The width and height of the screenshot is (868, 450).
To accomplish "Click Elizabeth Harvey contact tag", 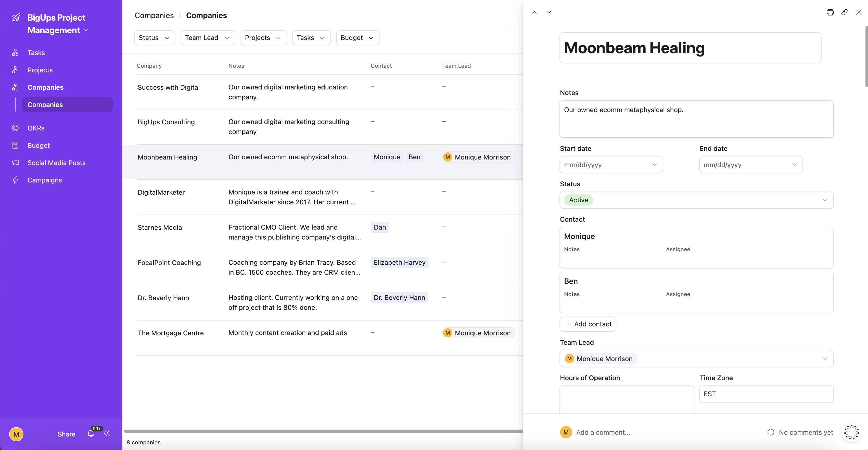I will [399, 262].
